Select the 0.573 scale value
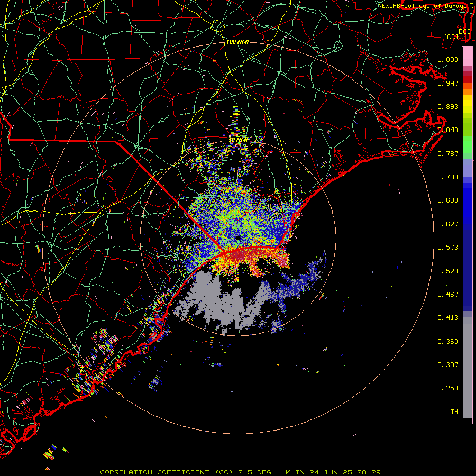The height and width of the screenshot is (476, 476). point(448,248)
